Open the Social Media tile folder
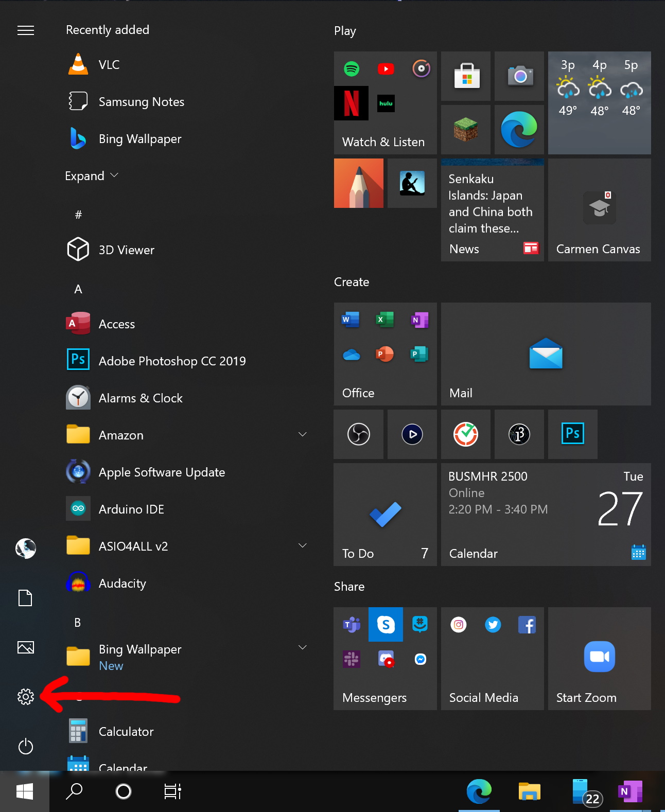This screenshot has height=812, width=665. tap(493, 659)
